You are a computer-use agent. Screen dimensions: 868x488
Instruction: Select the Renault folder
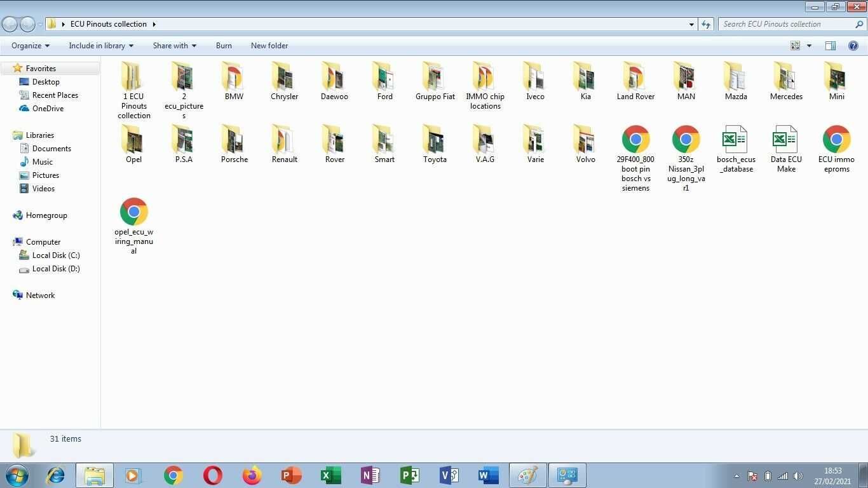(x=284, y=144)
